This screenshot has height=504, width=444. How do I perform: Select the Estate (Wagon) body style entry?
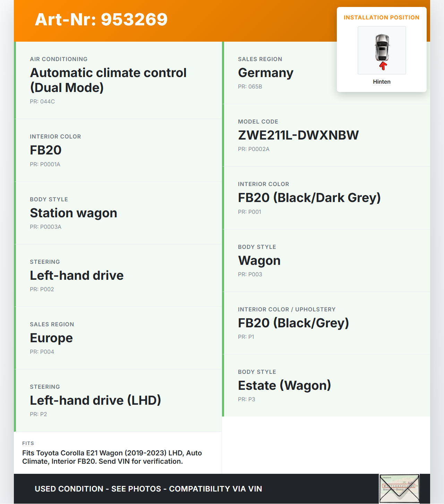point(284,385)
